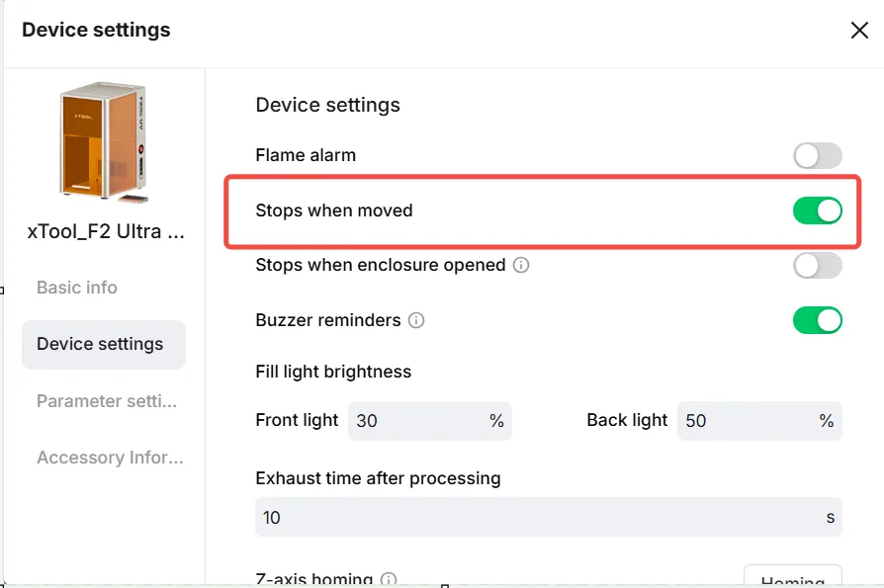The height and width of the screenshot is (588, 884).
Task: Click the xTool F2 Ultra device image
Action: pos(103,142)
